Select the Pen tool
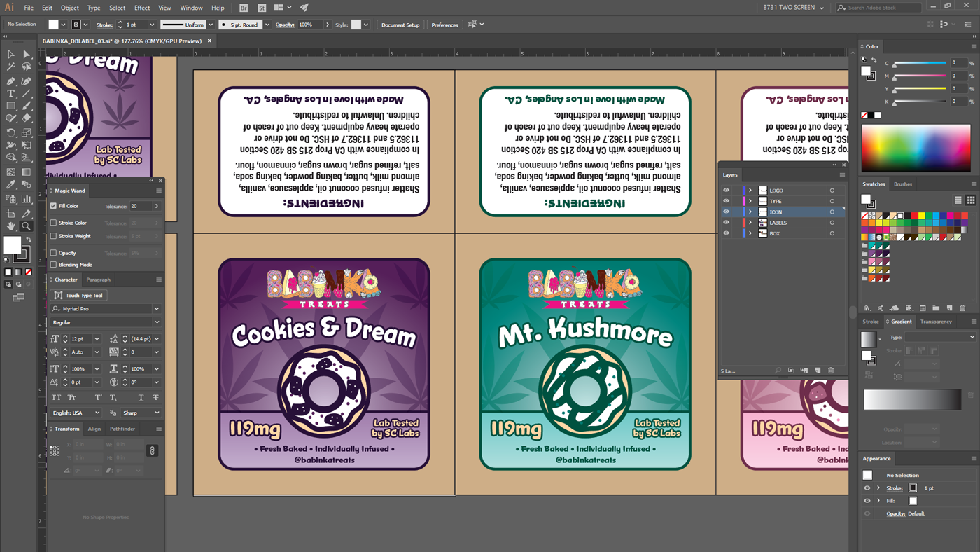Screen dimensions: 980x552 pyautogui.click(x=11, y=81)
